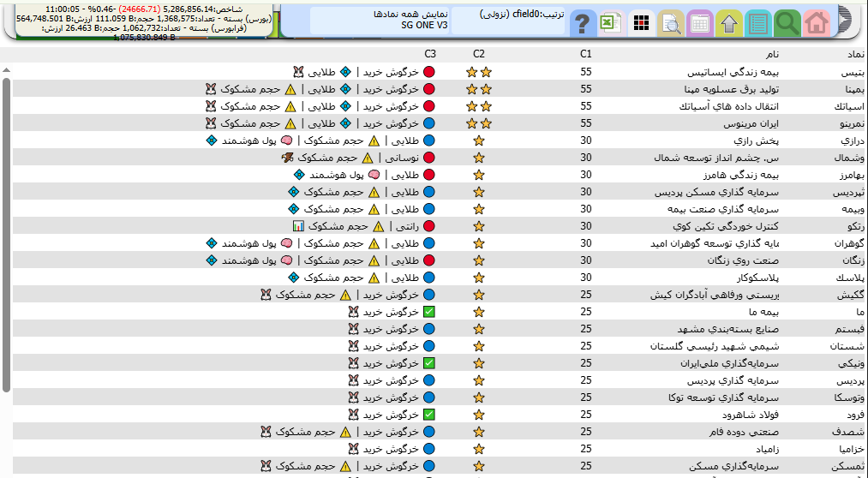
Task: Click the chart icon in رتکو row
Action: point(298,226)
